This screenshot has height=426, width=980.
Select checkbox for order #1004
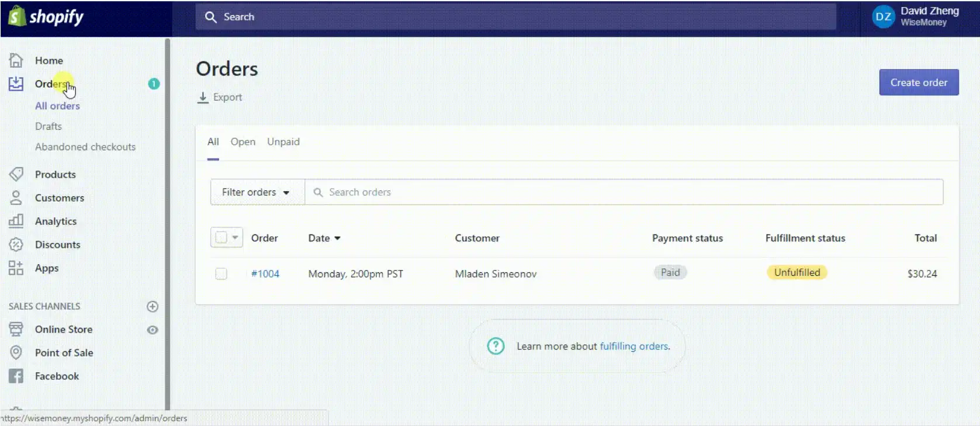[x=221, y=273]
